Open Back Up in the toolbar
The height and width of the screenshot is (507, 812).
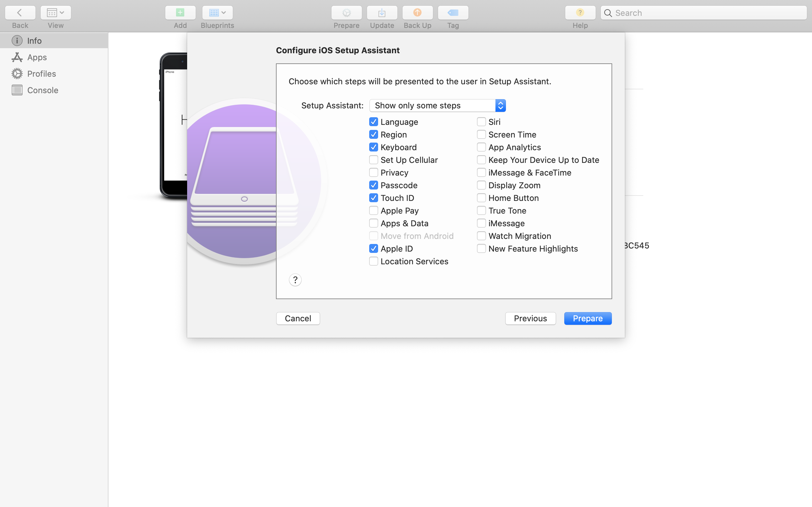(x=417, y=13)
